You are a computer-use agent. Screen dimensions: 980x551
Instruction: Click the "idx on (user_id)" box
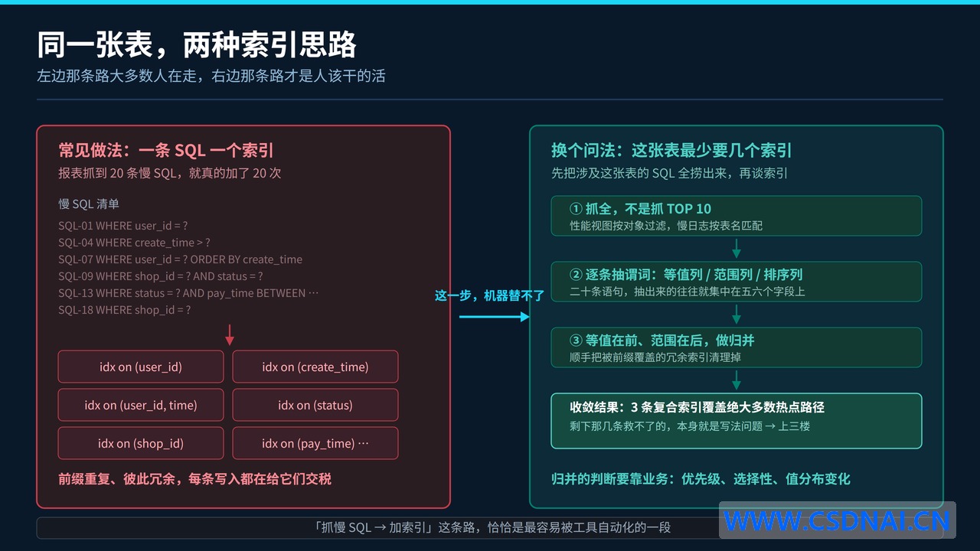click(141, 367)
